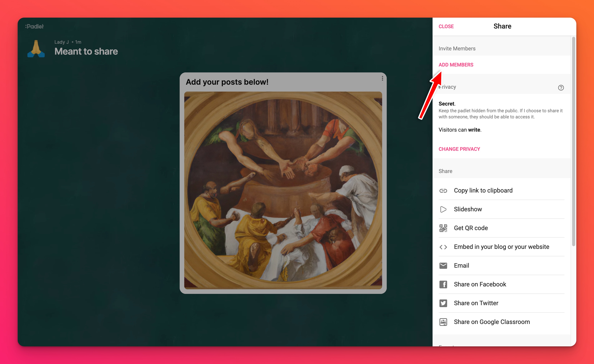Click the Google Classroom icon
This screenshot has width=594, height=364.
pos(443,322)
